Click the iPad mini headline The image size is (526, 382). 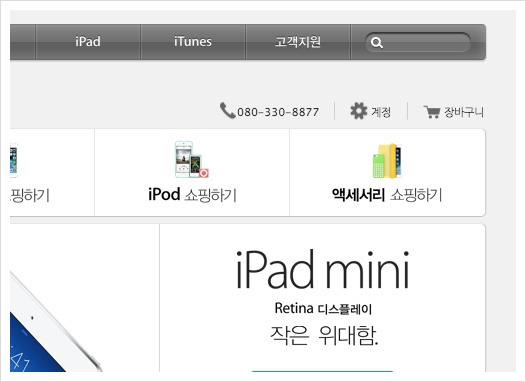323,270
